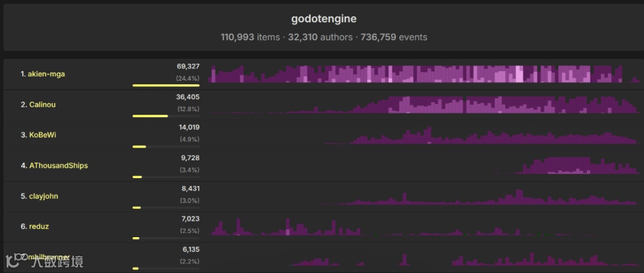Click the (12.8%) percentage label

tap(188, 109)
